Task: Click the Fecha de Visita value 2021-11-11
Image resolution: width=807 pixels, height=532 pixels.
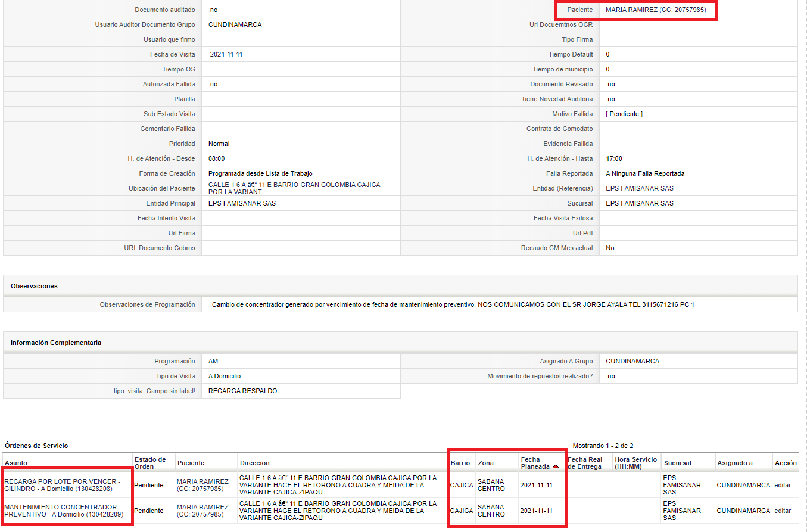Action: [x=226, y=54]
